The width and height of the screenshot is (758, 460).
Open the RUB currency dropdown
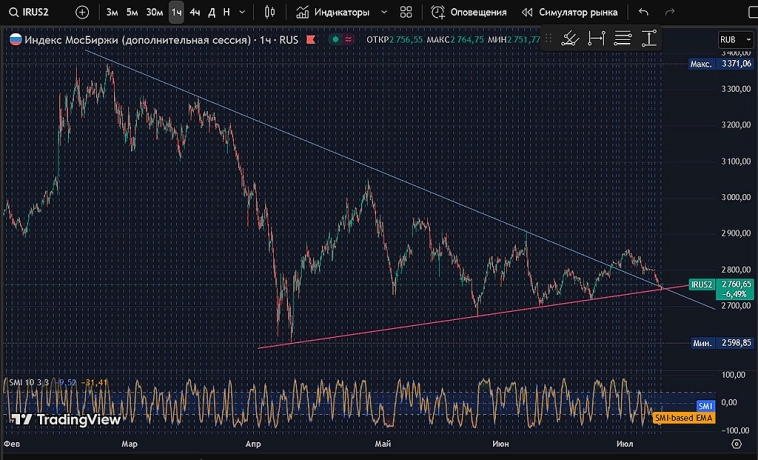coord(732,40)
